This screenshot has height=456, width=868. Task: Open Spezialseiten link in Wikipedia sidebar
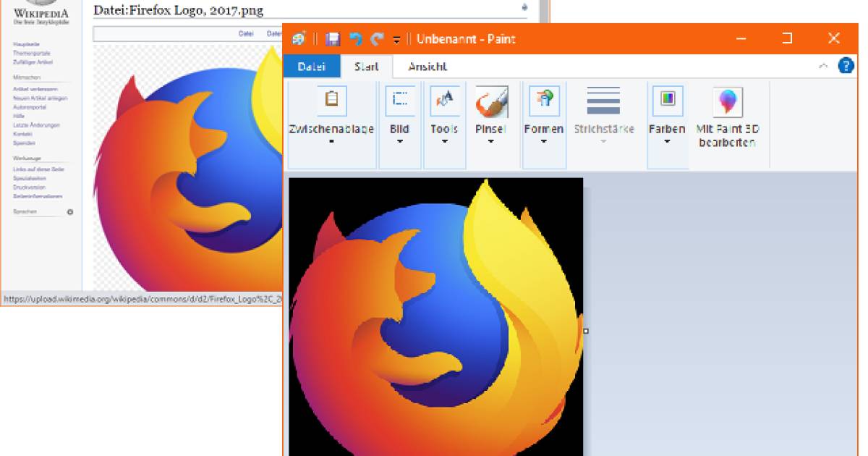point(30,178)
